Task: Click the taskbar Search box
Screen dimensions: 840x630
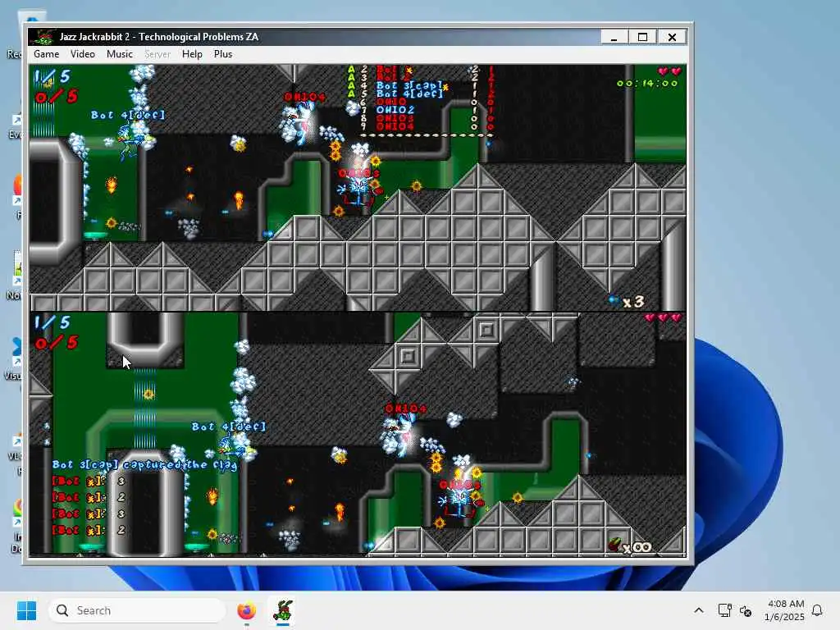Action: pos(137,610)
